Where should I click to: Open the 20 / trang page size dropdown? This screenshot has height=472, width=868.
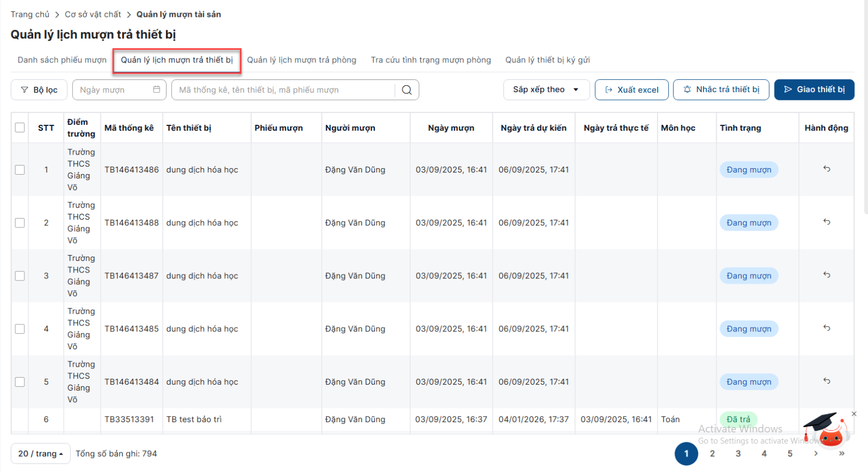pos(41,454)
